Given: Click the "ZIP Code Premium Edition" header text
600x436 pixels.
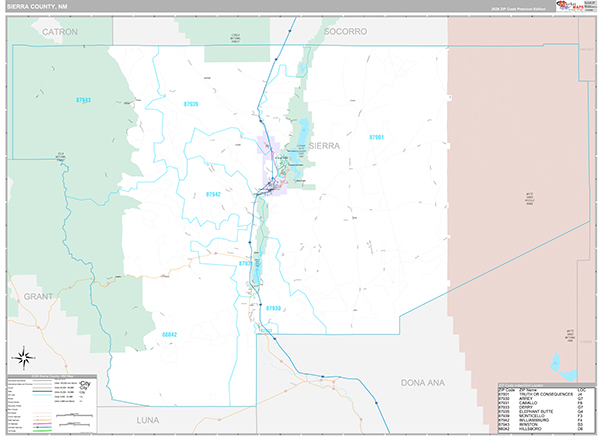Looking at the screenshot, I should tap(518, 9).
